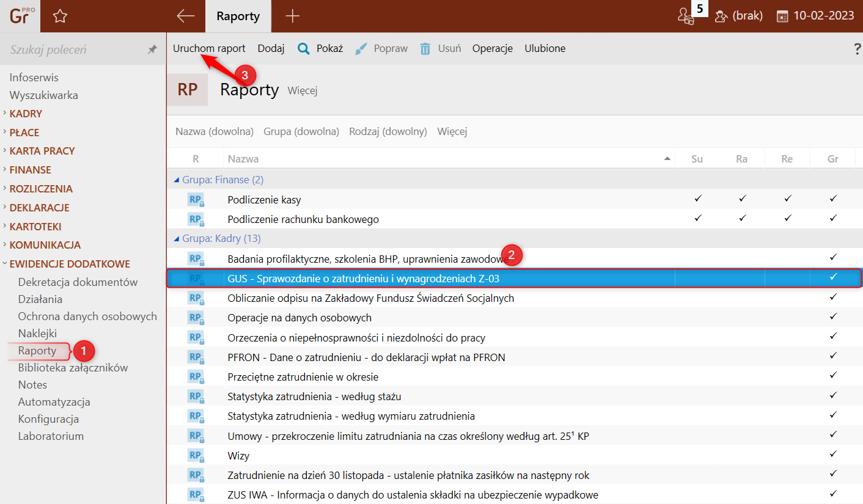This screenshot has width=863, height=504.
Task: Click the Popraw pencil icon
Action: [x=361, y=49]
